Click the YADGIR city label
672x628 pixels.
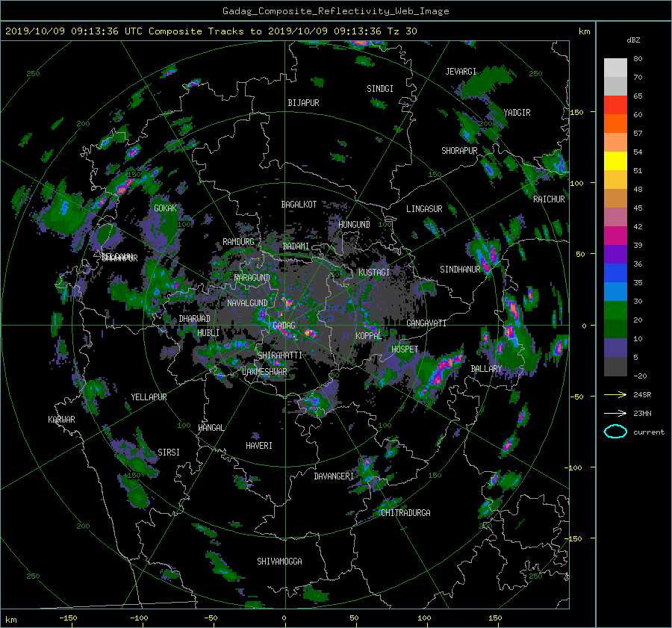[517, 113]
